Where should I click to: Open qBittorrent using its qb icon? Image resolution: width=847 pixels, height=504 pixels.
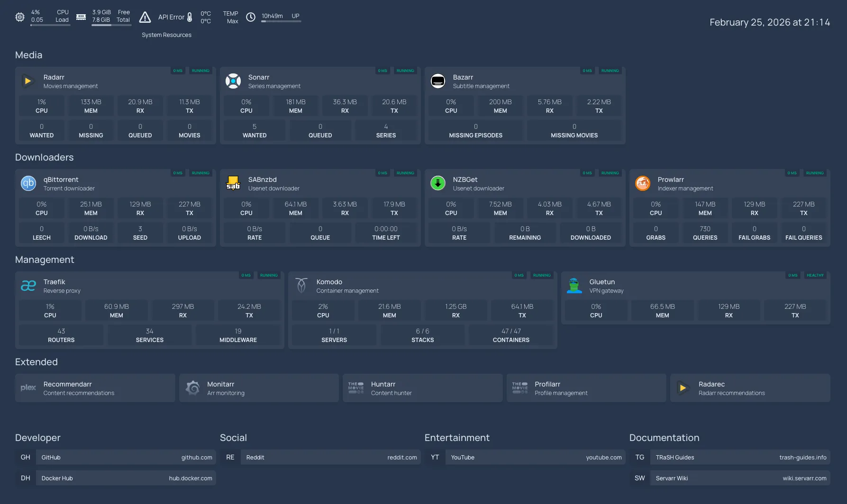pyautogui.click(x=28, y=183)
